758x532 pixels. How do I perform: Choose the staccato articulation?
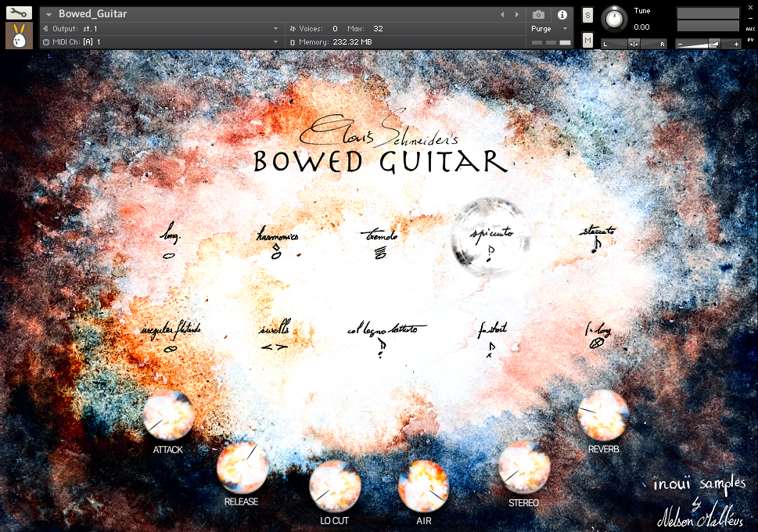(x=598, y=238)
